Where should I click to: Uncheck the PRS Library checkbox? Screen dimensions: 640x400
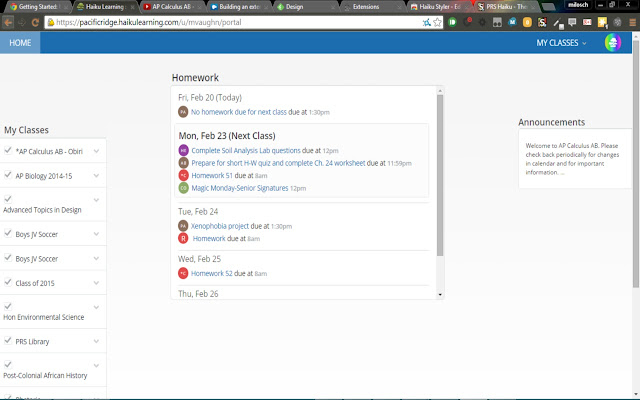tap(8, 340)
